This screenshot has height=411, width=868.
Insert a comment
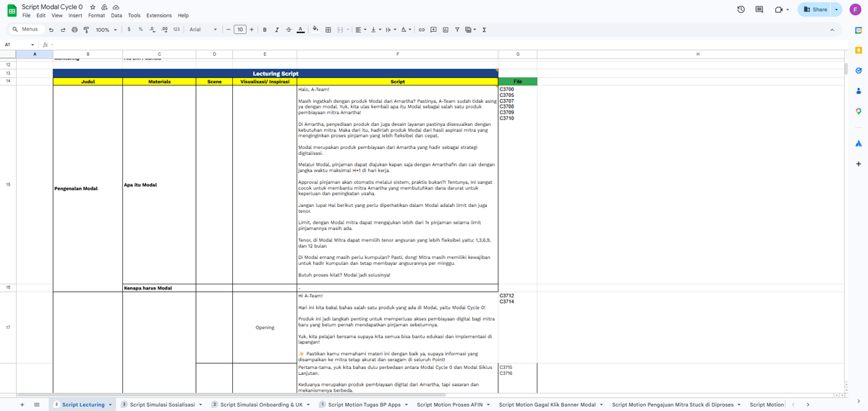433,30
